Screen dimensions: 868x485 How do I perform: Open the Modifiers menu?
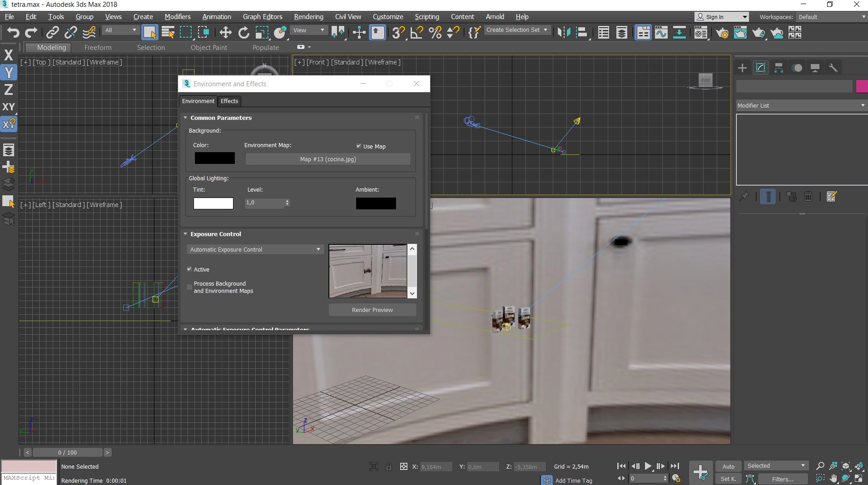click(x=178, y=17)
